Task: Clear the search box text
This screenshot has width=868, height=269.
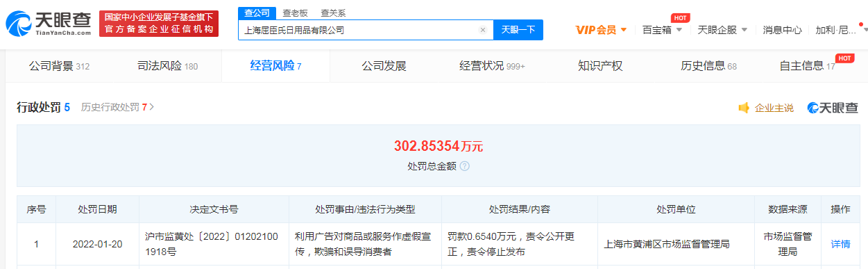Action: pyautogui.click(x=483, y=30)
